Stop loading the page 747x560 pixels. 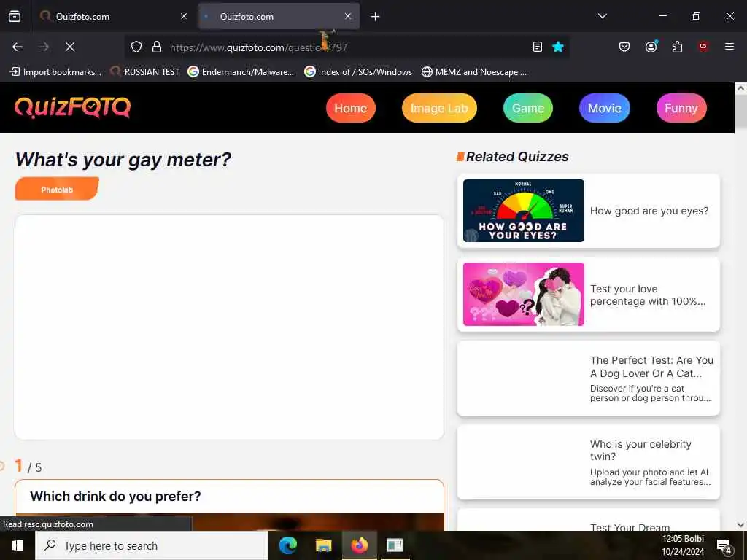[x=70, y=47]
